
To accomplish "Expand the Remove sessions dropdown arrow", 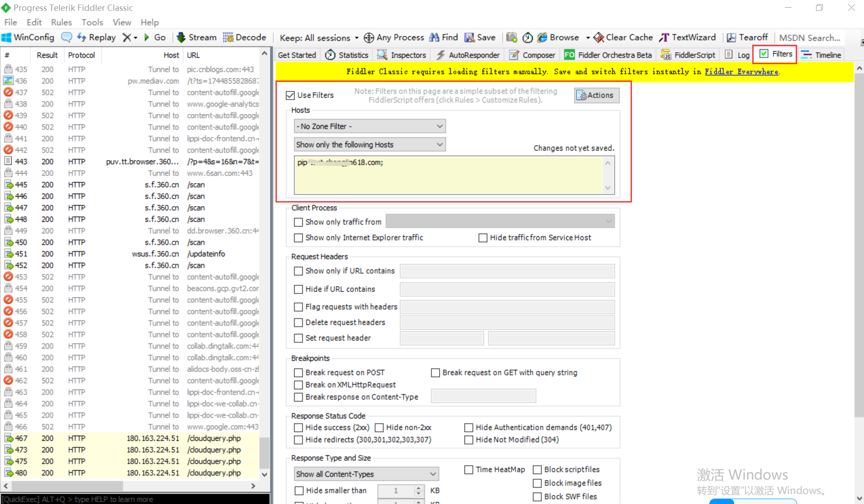I will [135, 38].
